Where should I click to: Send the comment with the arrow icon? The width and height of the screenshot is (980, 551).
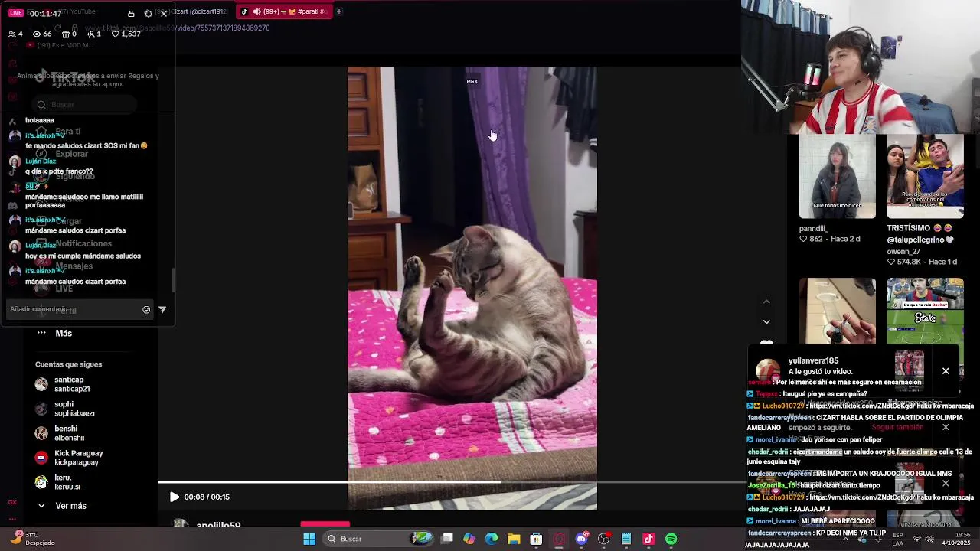pyautogui.click(x=162, y=310)
